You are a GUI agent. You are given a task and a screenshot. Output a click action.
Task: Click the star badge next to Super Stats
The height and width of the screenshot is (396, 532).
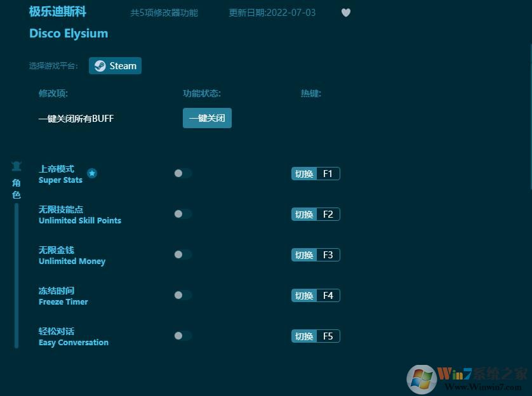pyautogui.click(x=93, y=173)
